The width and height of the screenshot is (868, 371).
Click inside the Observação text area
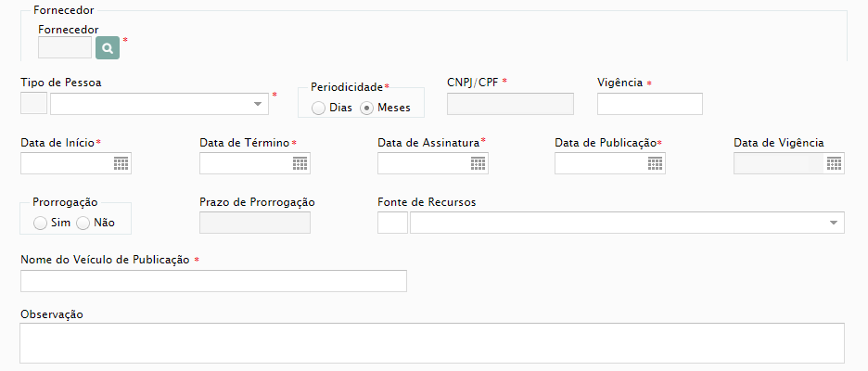click(432, 343)
